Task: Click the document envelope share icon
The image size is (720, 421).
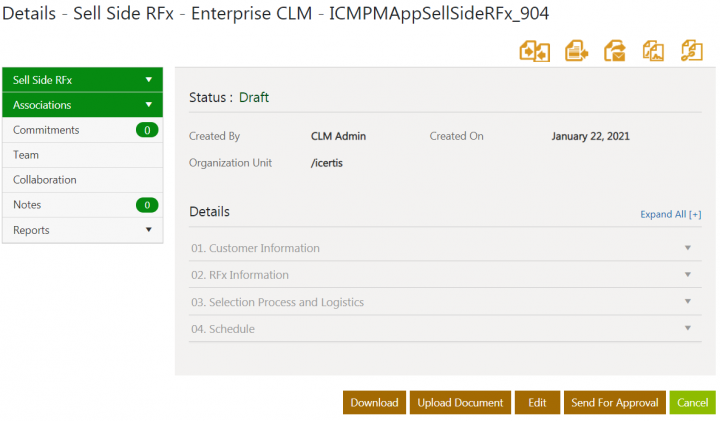Action: coord(615,51)
